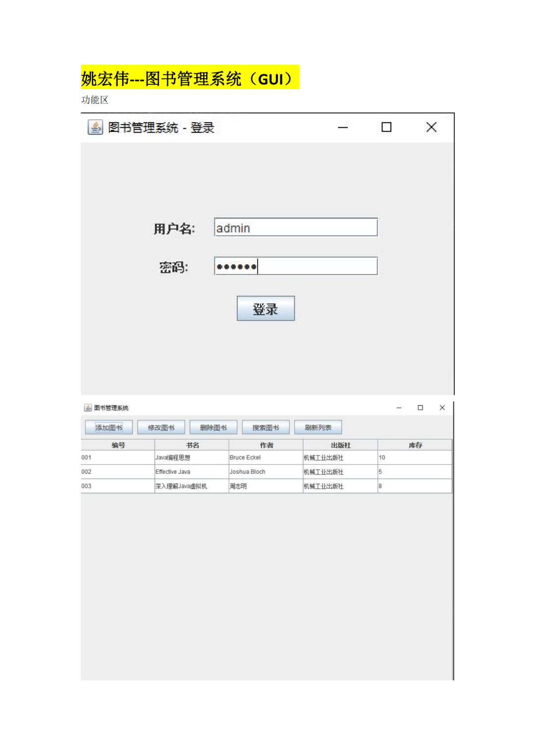
Task: Click the 删除图书 button to delete a book
Action: [x=213, y=427]
